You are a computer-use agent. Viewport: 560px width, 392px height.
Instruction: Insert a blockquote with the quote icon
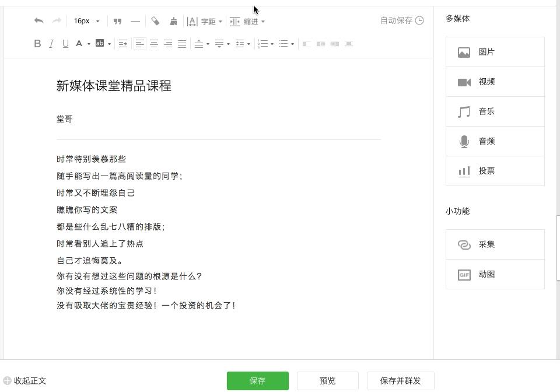[117, 20]
